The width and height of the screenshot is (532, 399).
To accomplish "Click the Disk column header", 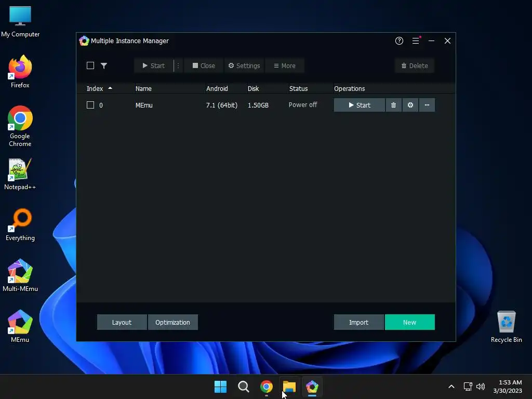I will click(x=253, y=88).
